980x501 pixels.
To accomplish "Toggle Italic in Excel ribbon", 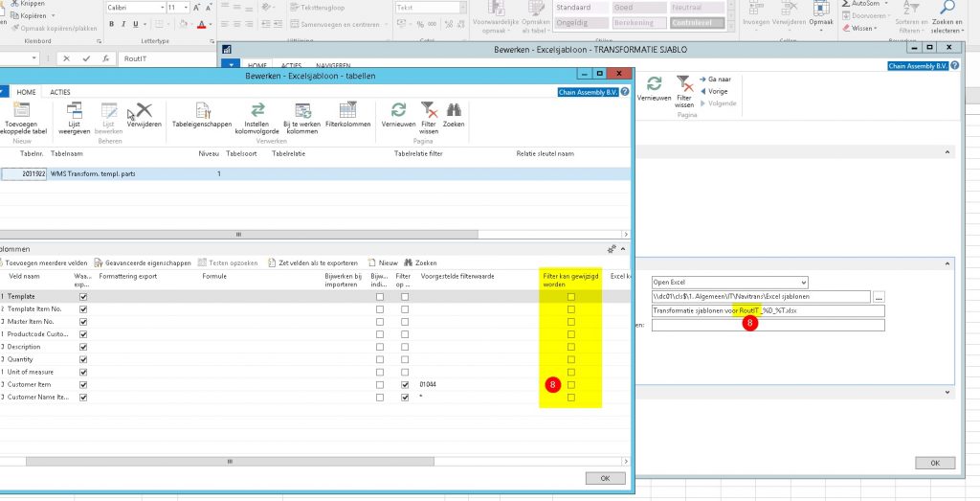I will tap(123, 24).
